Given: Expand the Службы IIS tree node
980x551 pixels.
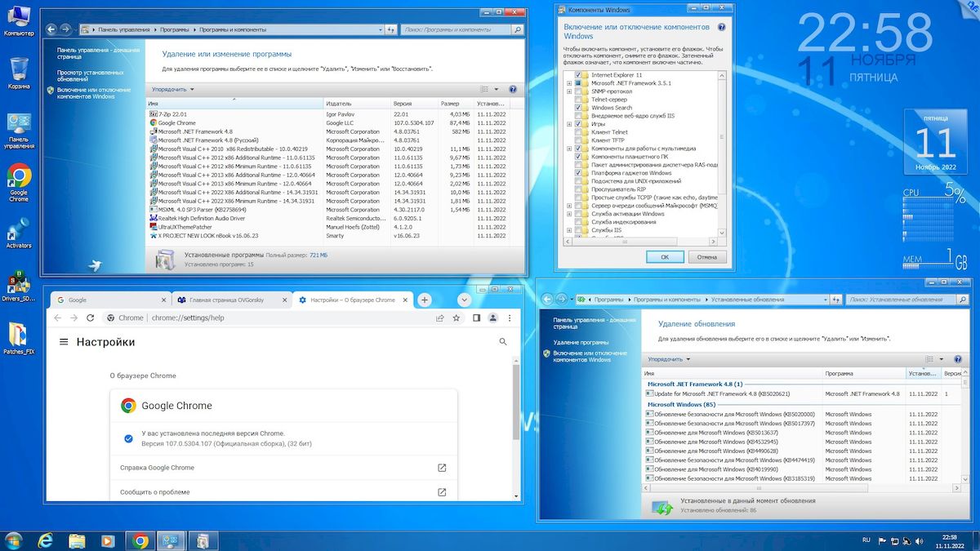Looking at the screenshot, I should 569,230.
